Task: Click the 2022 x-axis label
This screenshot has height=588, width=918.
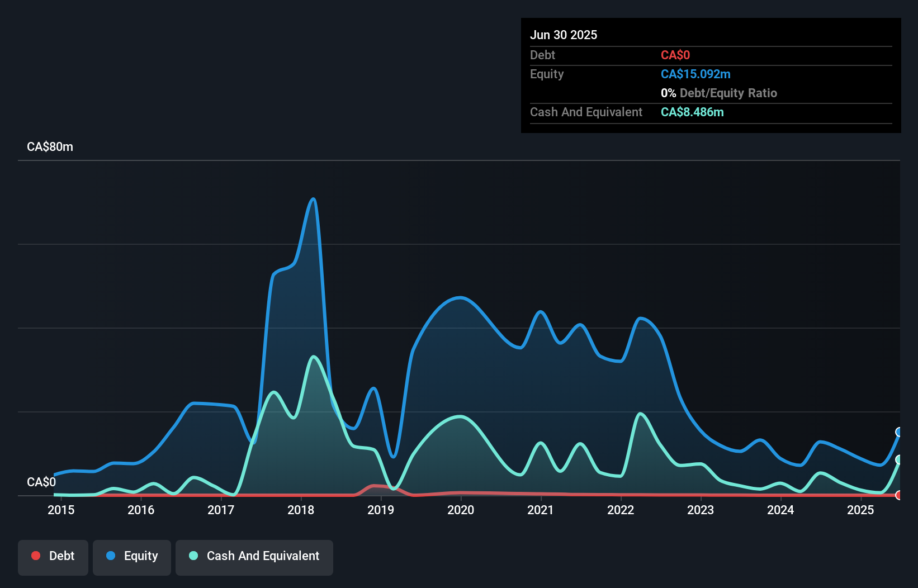Action: tap(621, 510)
